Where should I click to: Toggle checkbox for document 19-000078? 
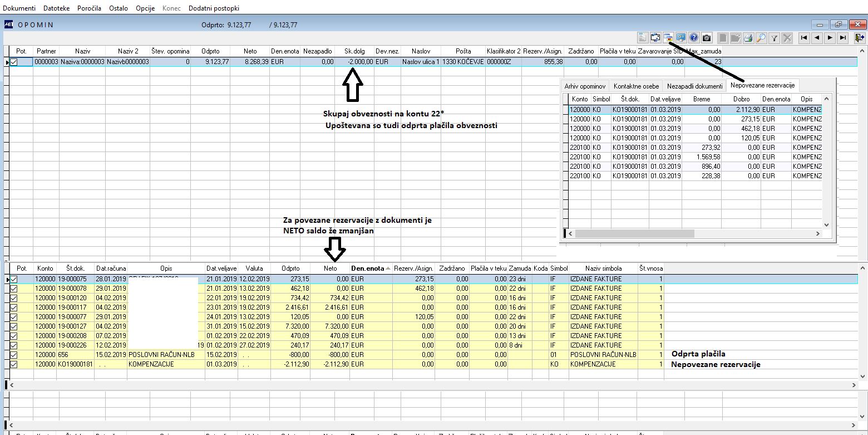pos(14,288)
